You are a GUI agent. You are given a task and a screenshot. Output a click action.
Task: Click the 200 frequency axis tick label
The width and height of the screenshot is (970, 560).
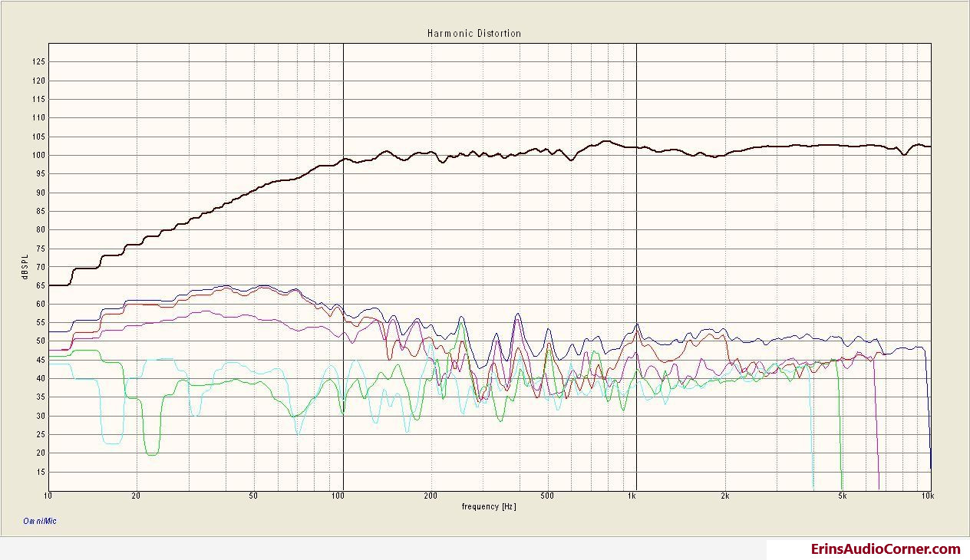(x=430, y=496)
